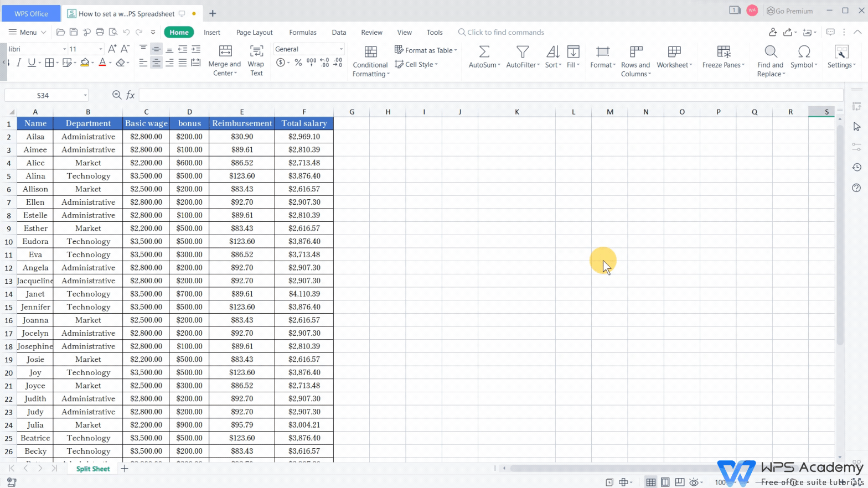This screenshot has width=868, height=488.
Task: Click Freeze Panes icon
Action: (724, 51)
